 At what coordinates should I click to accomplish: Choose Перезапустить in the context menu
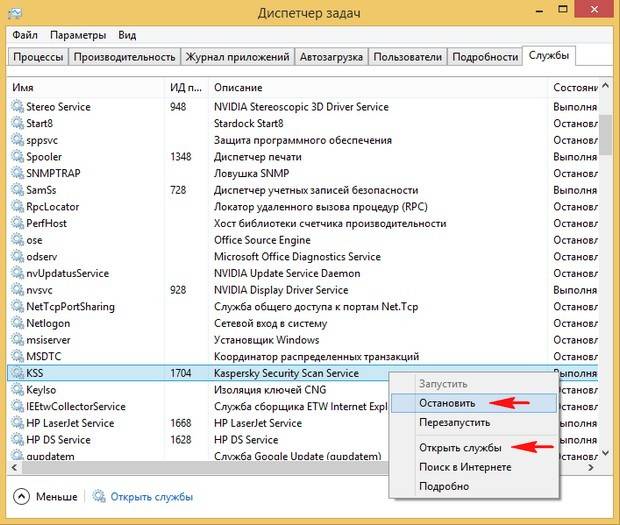pos(474,422)
